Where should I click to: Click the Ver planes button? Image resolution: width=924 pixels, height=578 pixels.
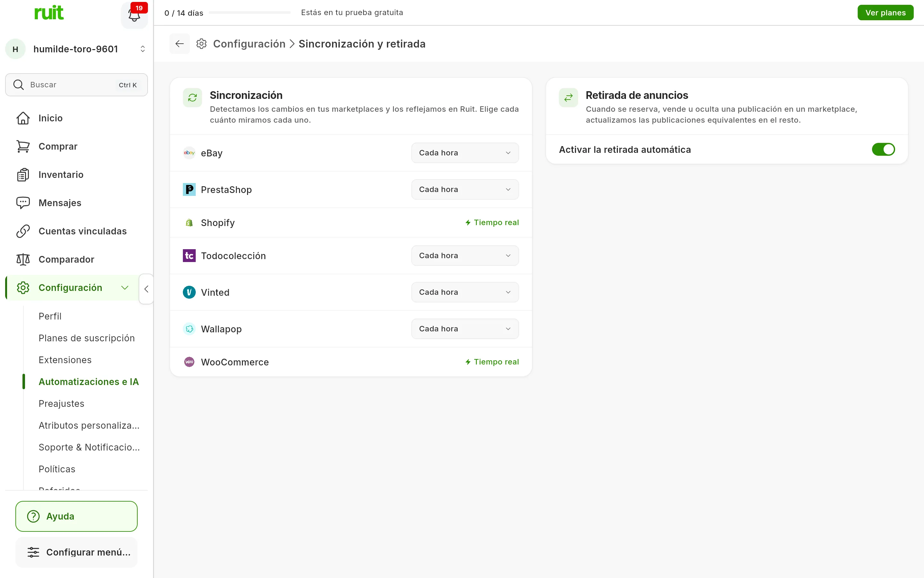(886, 13)
